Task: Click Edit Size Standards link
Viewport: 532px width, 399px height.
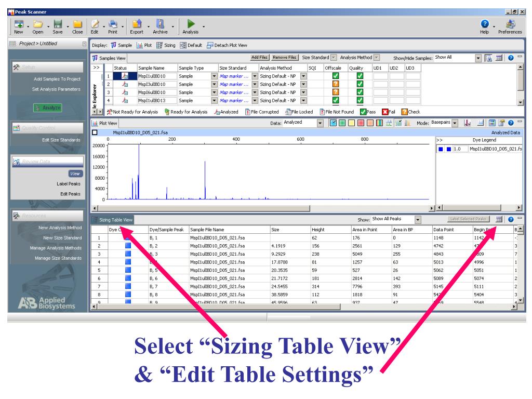Action: coord(61,140)
